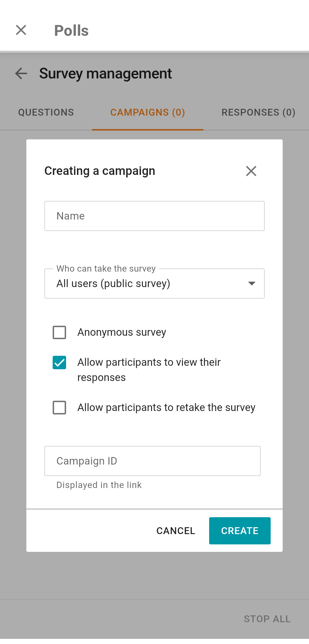Click the Creating a campaign dialog title

coord(100,171)
